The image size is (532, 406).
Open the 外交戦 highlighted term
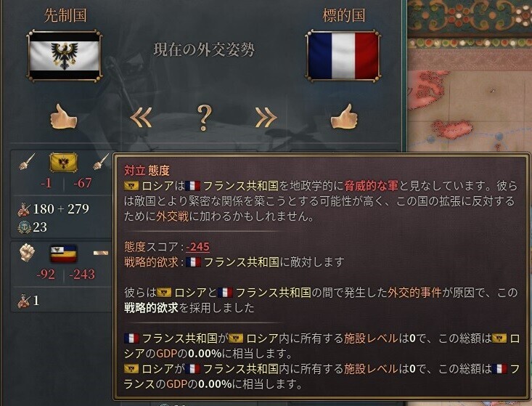click(x=172, y=216)
